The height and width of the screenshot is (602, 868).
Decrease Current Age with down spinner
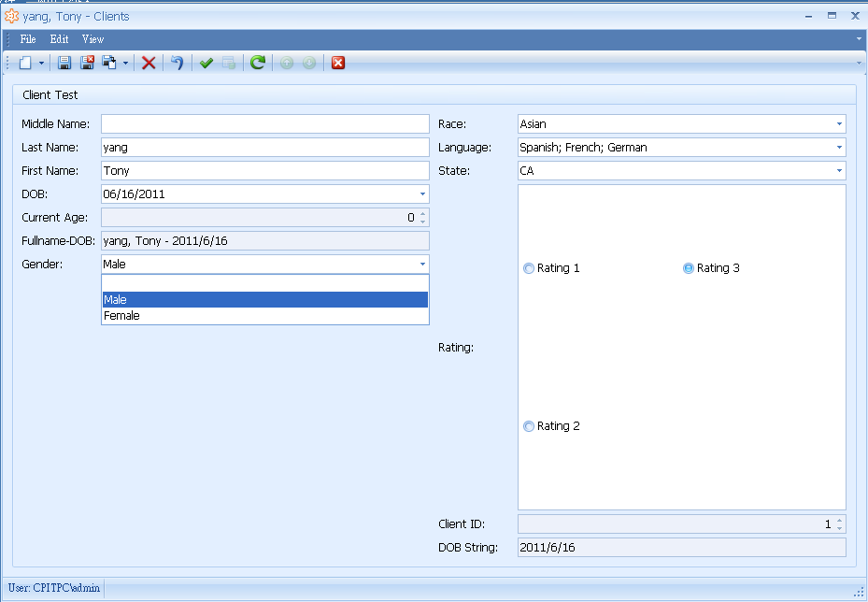423,222
